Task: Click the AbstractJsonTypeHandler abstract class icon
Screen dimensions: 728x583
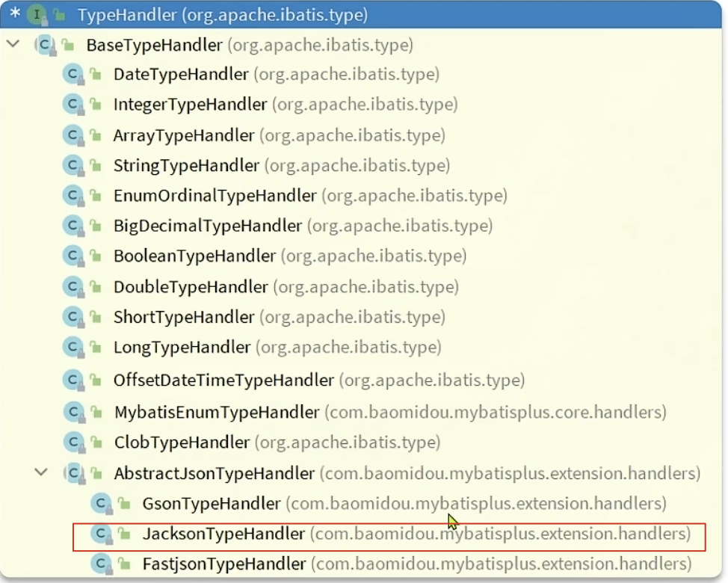Action: [74, 474]
